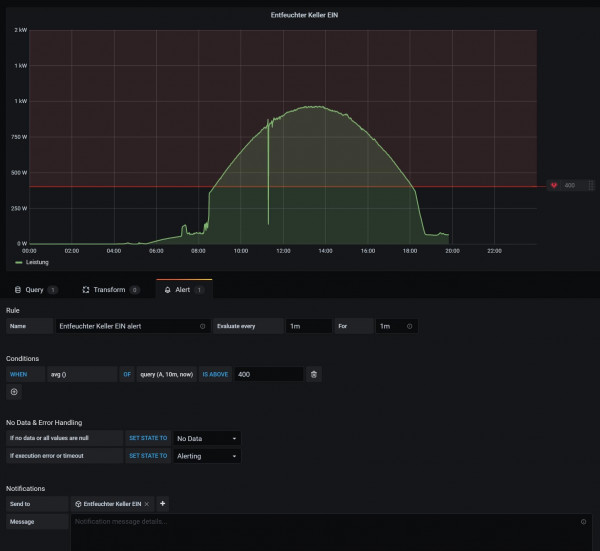Switch to the Query tab

pos(36,289)
